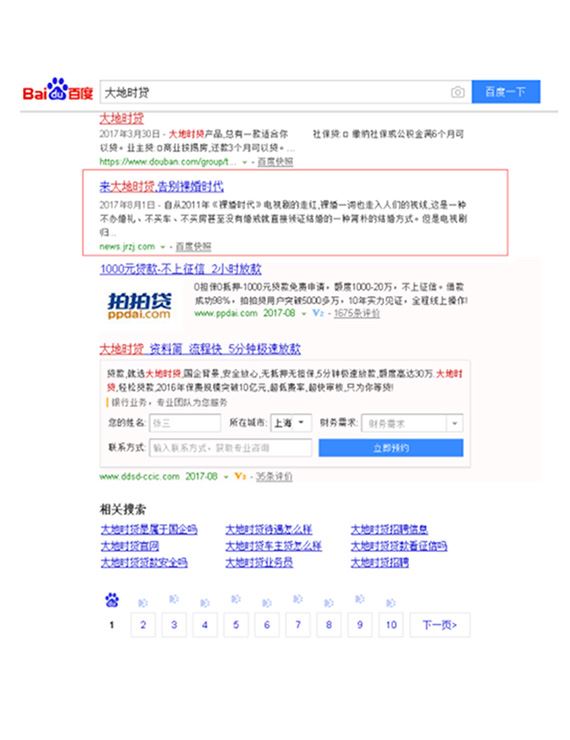This screenshot has width=570, height=740.
Task: Click the V3 credibility badge for ddsd-ccic.com
Action: [x=240, y=476]
